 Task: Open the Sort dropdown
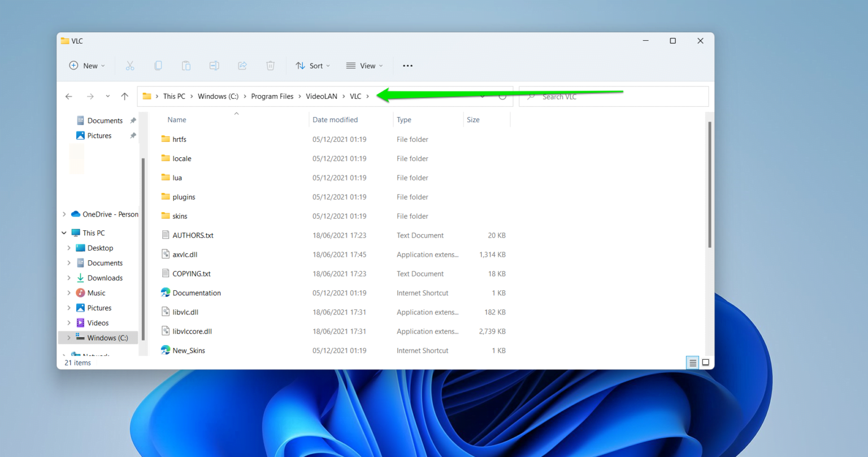coord(313,66)
